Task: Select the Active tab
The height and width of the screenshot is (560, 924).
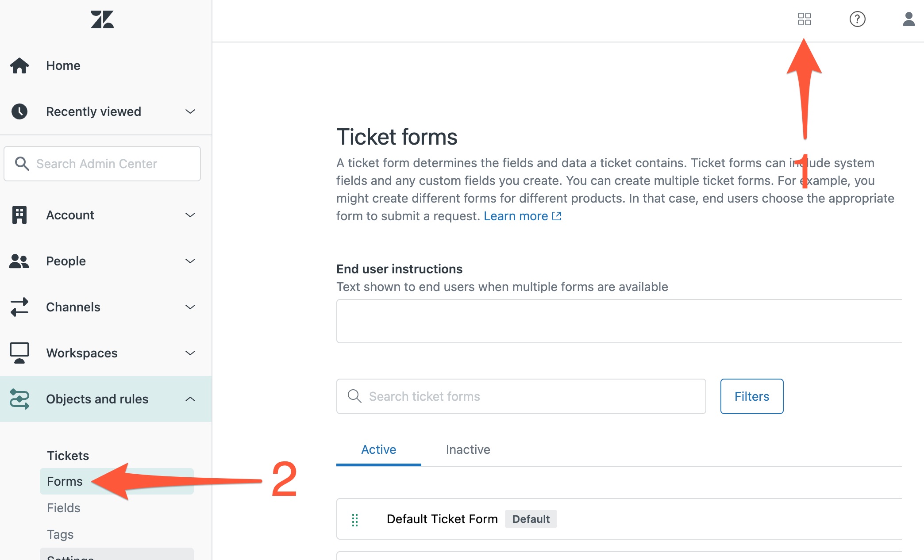Action: click(x=378, y=449)
